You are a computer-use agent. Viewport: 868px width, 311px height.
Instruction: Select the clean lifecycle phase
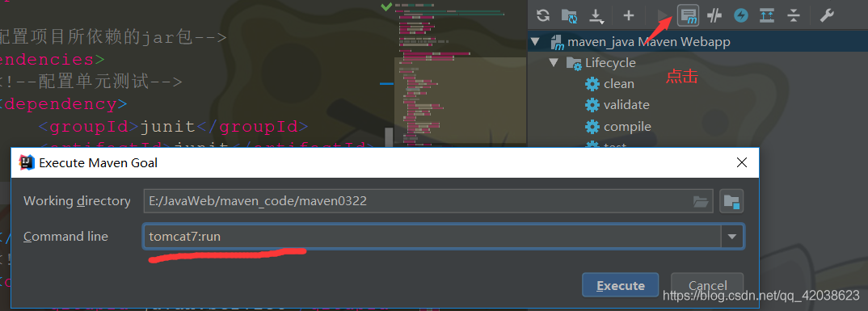619,83
